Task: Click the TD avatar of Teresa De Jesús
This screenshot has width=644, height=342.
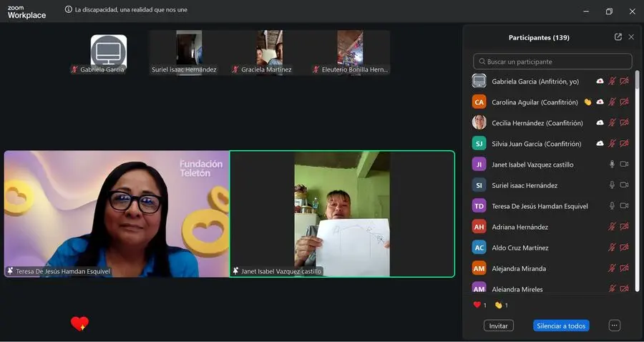Action: pos(479,205)
